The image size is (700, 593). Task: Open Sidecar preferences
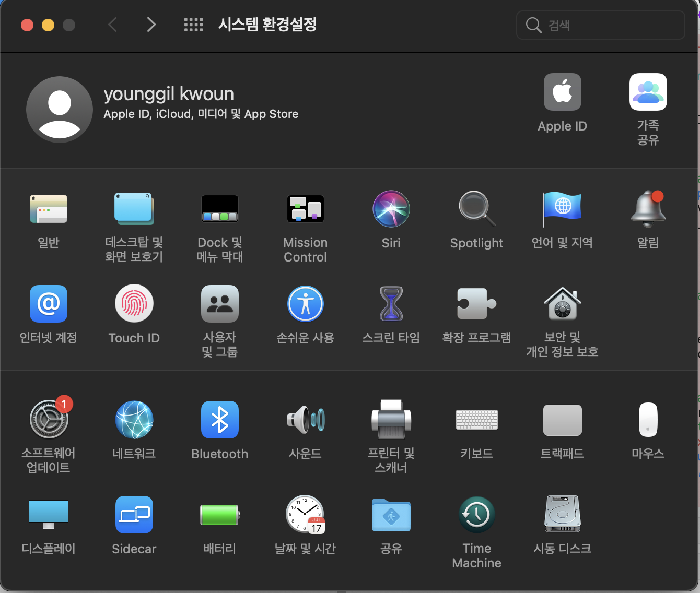point(134,515)
